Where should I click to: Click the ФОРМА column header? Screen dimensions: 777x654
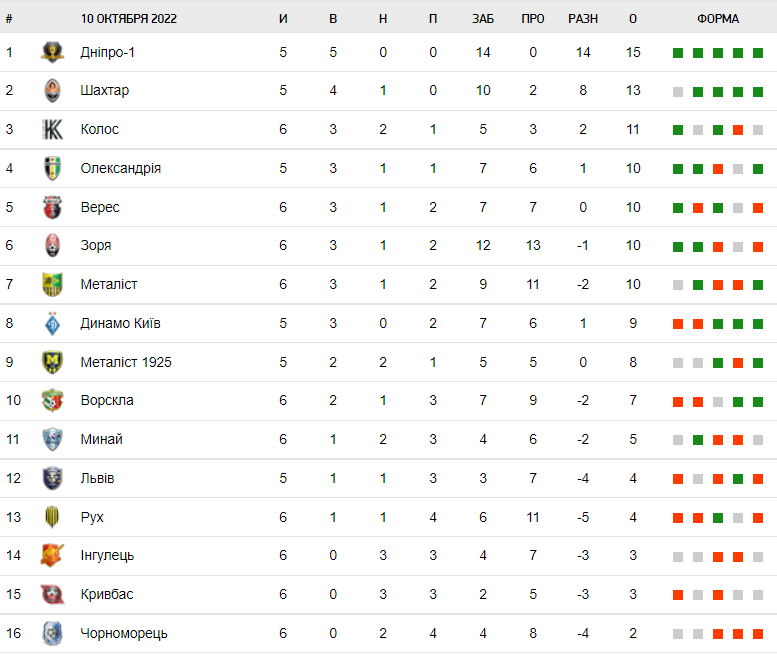718,19
